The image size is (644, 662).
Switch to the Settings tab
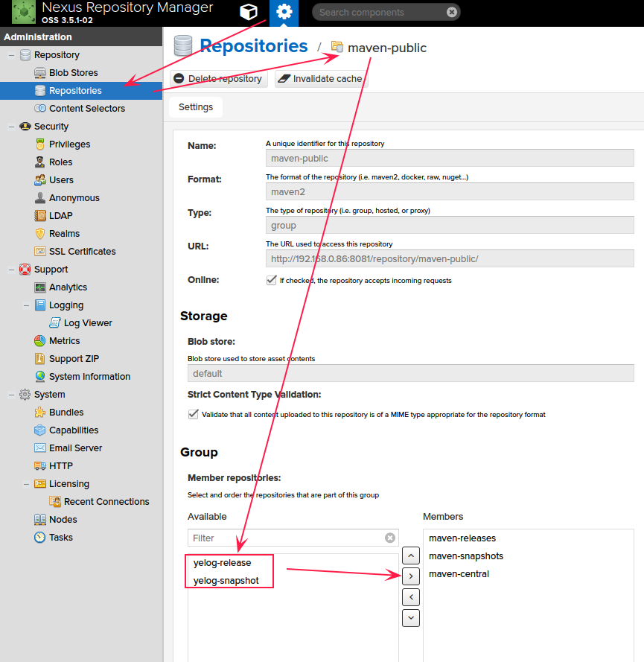pyautogui.click(x=195, y=107)
